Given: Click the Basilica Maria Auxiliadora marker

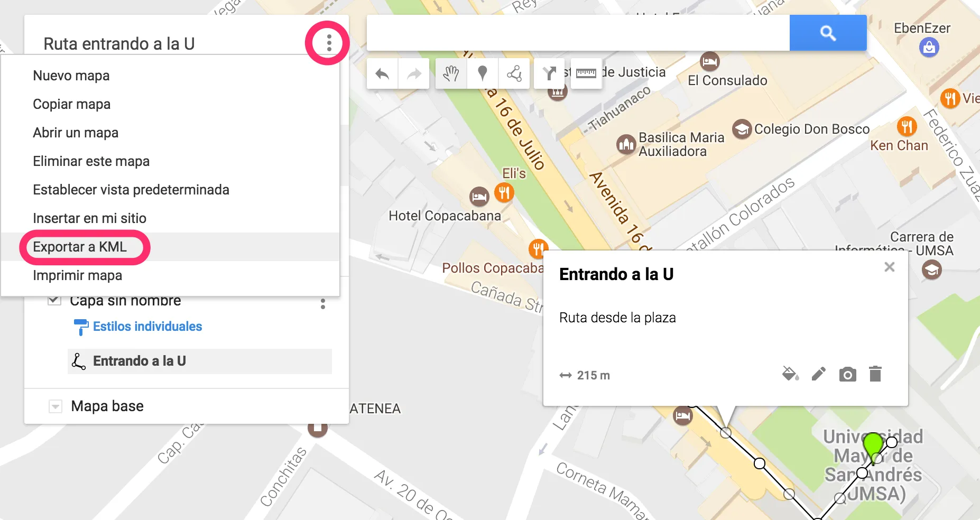Looking at the screenshot, I should pyautogui.click(x=626, y=144).
